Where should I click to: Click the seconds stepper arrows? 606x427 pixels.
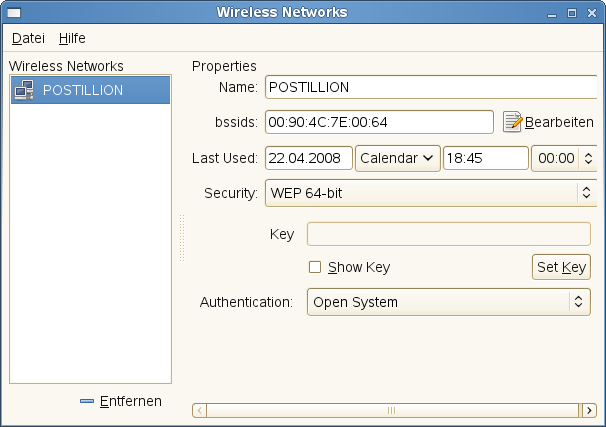tap(588, 158)
